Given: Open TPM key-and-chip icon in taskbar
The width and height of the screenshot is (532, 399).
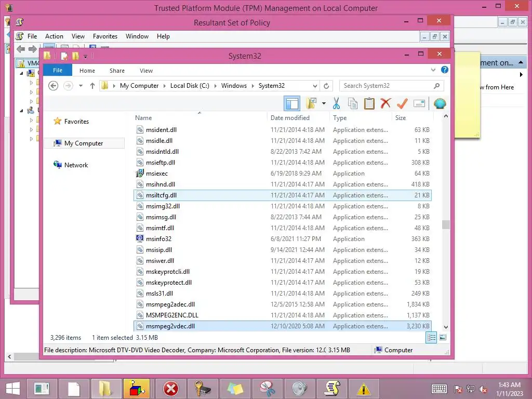Looking at the screenshot, I should 202,389.
